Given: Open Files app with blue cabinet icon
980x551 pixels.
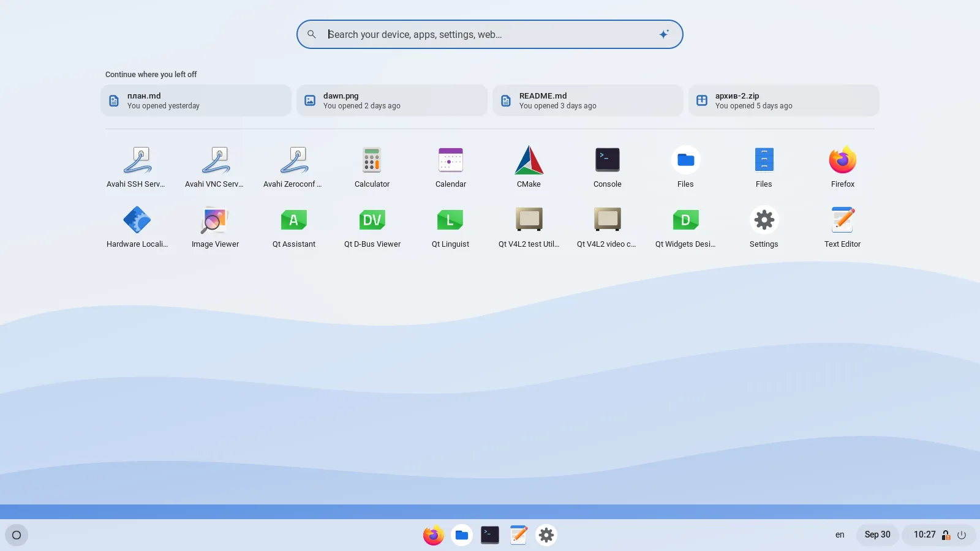Looking at the screenshot, I should [x=764, y=167].
